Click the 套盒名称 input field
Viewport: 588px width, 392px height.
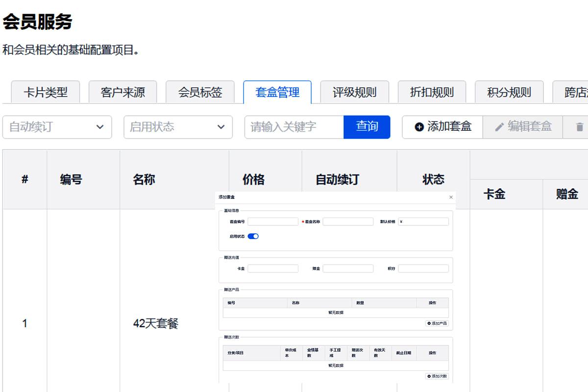pos(348,221)
